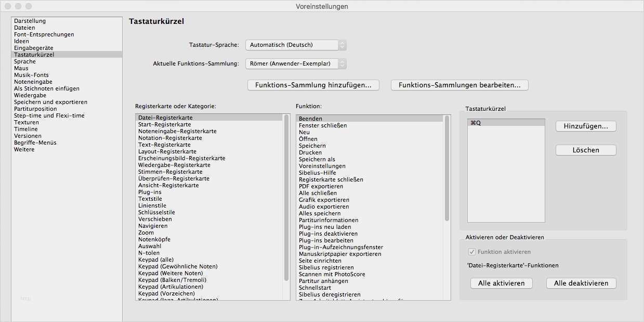Select Stimmen-Registerkarte category
This screenshot has height=322, width=644.
click(x=209, y=172)
